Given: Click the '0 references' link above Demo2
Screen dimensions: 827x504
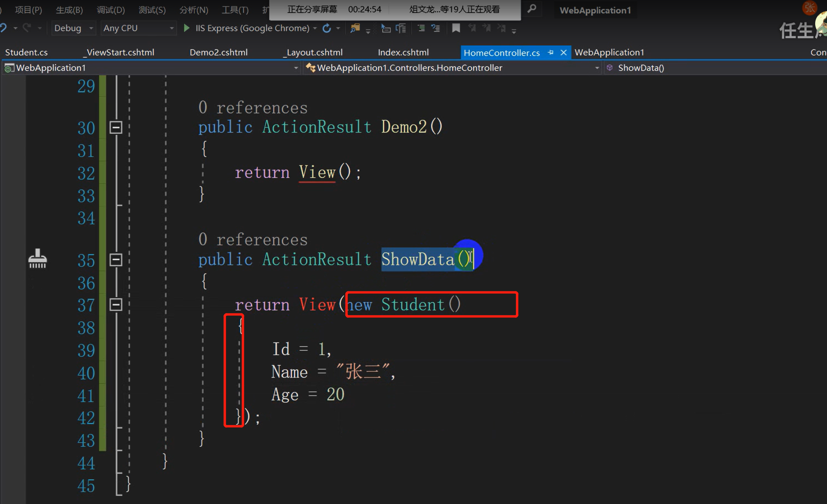Looking at the screenshot, I should pos(253,107).
